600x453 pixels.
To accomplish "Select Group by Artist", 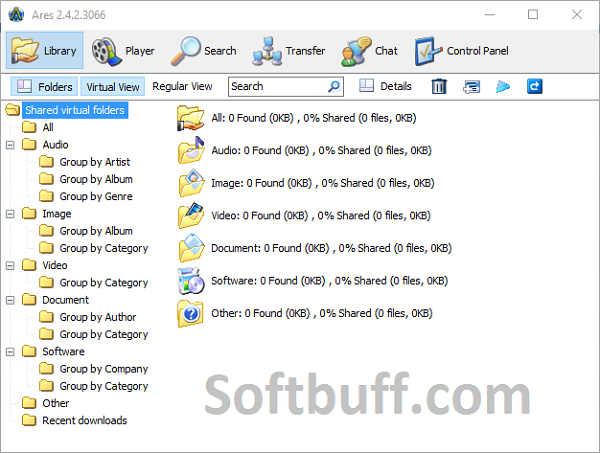I will click(95, 162).
